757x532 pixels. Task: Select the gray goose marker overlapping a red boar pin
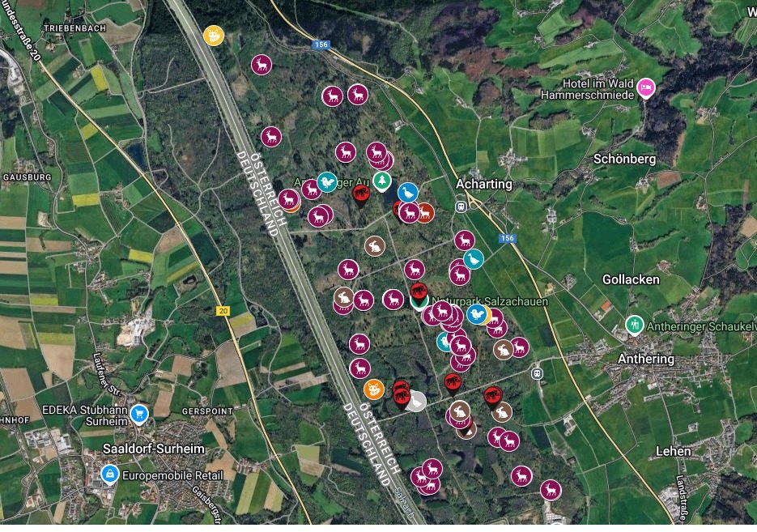click(417, 402)
